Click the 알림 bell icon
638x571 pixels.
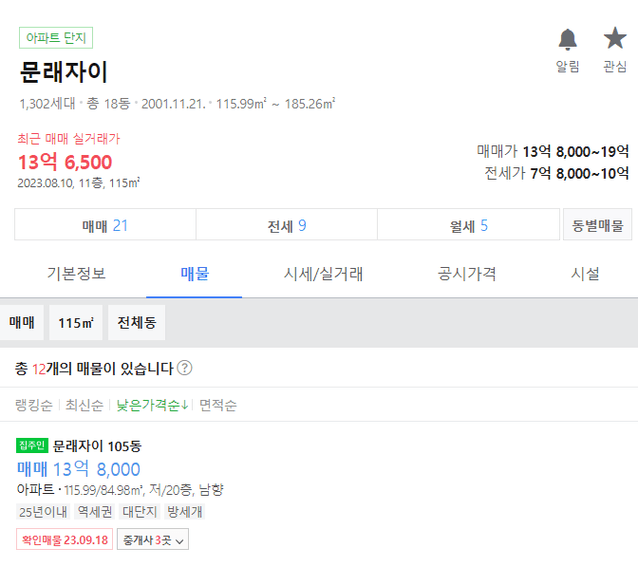(x=567, y=39)
